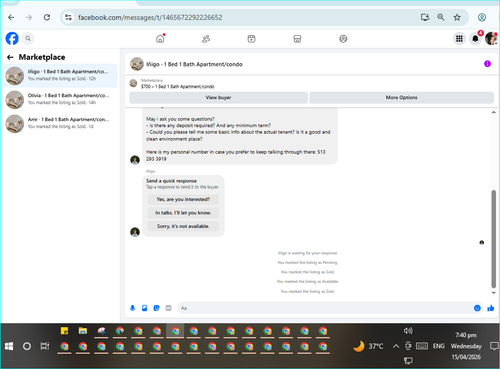Open the emoji picker in the message box
This screenshot has height=369, width=500.
(x=477, y=308)
